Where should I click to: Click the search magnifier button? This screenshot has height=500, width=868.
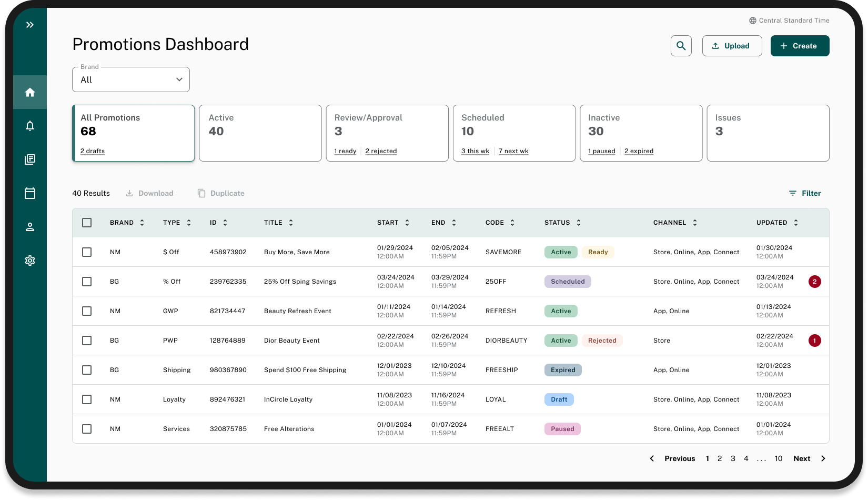681,46
